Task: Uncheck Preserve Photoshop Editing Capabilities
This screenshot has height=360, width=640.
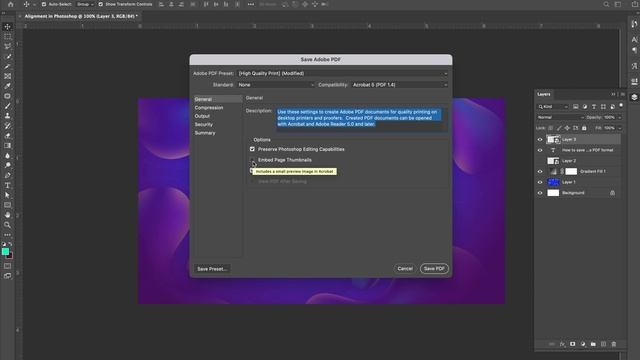Action: click(x=252, y=149)
